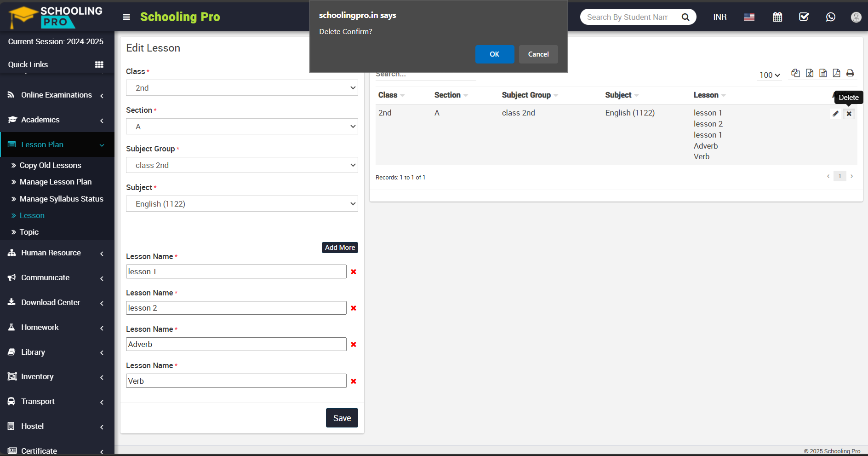Sort table by Section column
The height and width of the screenshot is (456, 868).
click(451, 95)
